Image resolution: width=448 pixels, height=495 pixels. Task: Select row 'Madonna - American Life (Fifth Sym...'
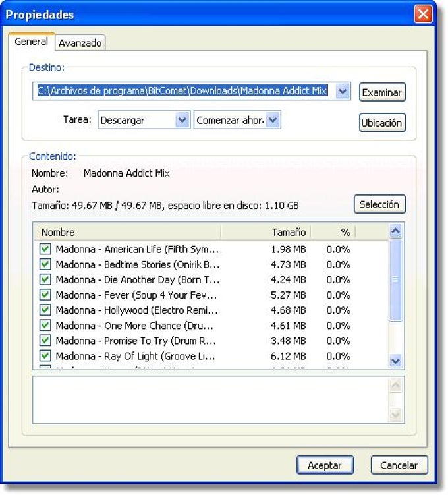coord(211,249)
